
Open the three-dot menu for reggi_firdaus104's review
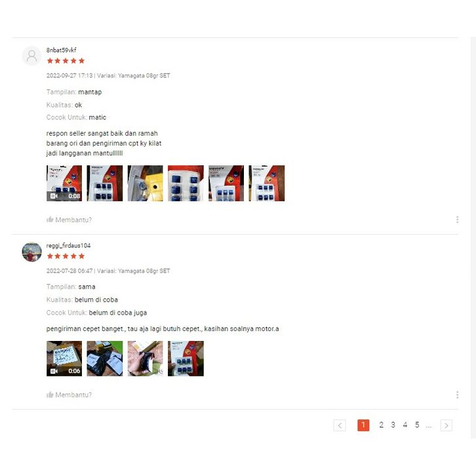[457, 395]
